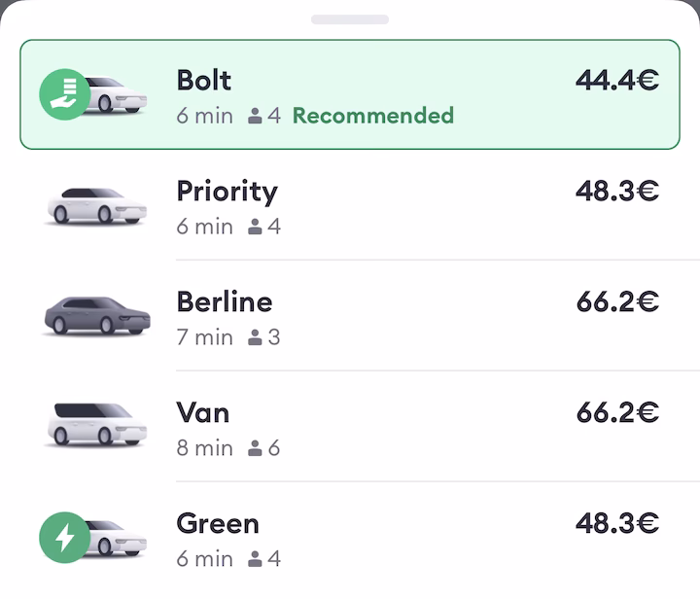This screenshot has width=700, height=599.
Task: Tap the Priority white car icon
Action: 96,205
